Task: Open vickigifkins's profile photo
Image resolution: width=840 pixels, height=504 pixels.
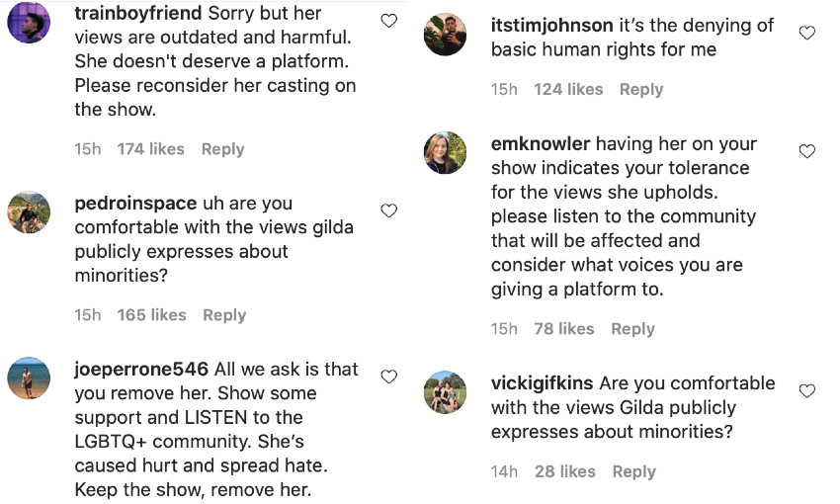Action: tap(445, 391)
